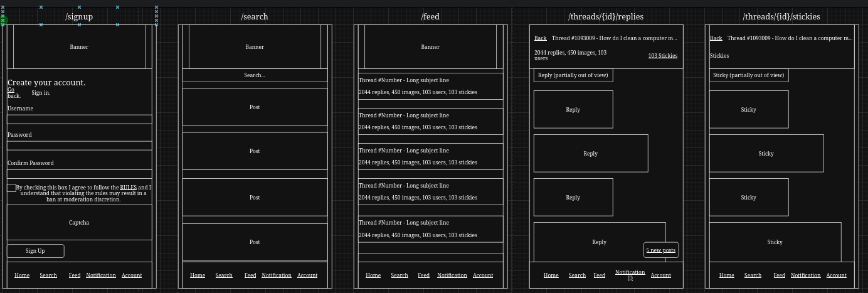Open the 5 new posts popup button
868x293 pixels.
click(660, 250)
